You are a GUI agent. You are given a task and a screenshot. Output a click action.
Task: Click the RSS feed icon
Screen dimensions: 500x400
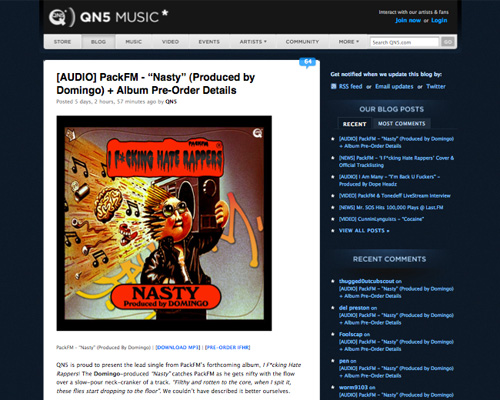(x=333, y=86)
